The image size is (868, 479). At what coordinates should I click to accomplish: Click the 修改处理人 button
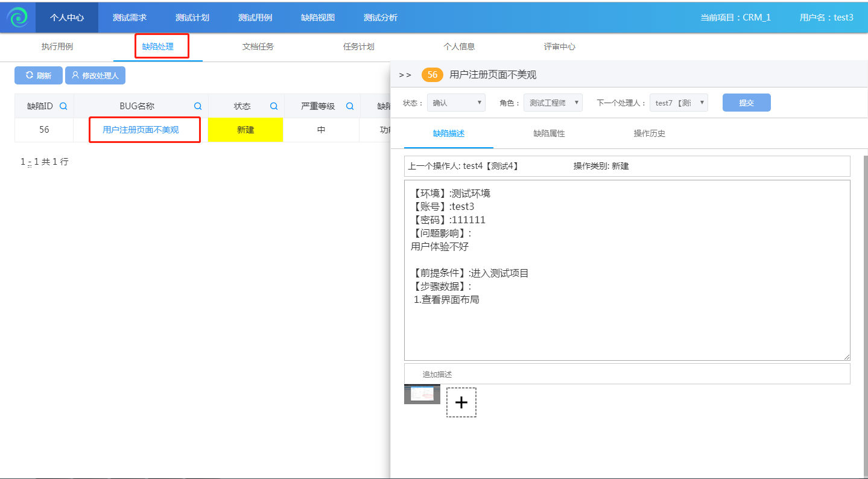[x=95, y=75]
